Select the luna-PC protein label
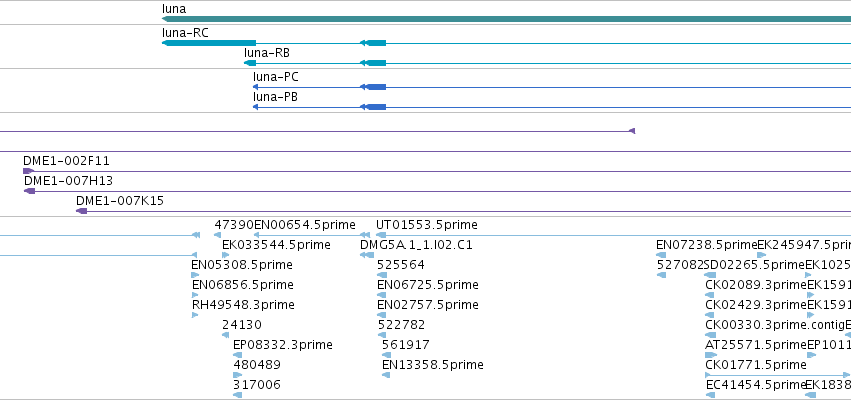 [276, 77]
